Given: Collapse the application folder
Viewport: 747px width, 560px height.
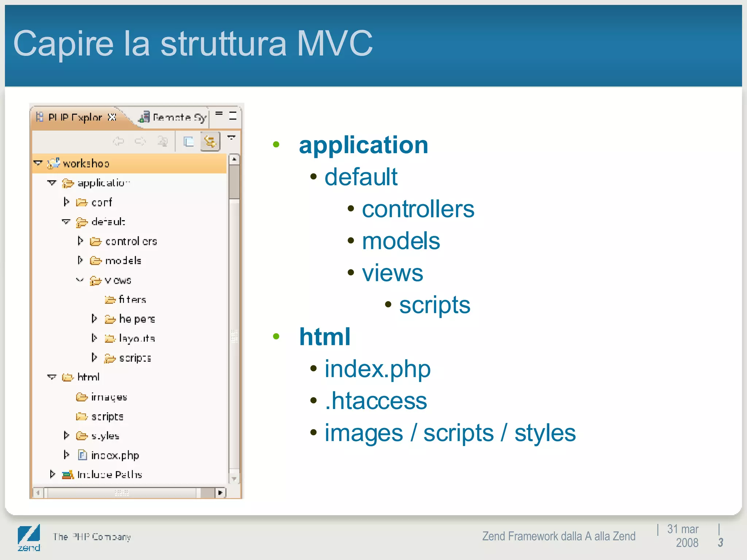Looking at the screenshot, I should (x=52, y=182).
